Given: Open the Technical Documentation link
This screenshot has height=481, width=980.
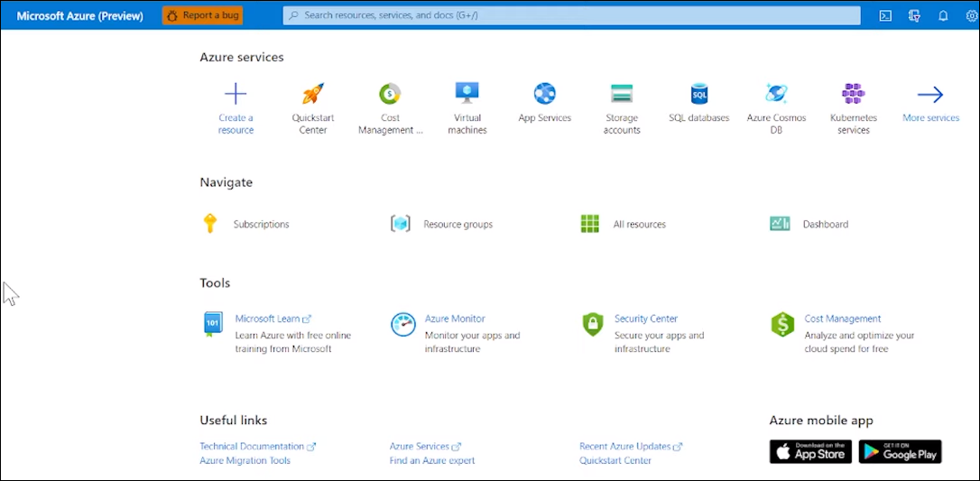Looking at the screenshot, I should [257, 447].
